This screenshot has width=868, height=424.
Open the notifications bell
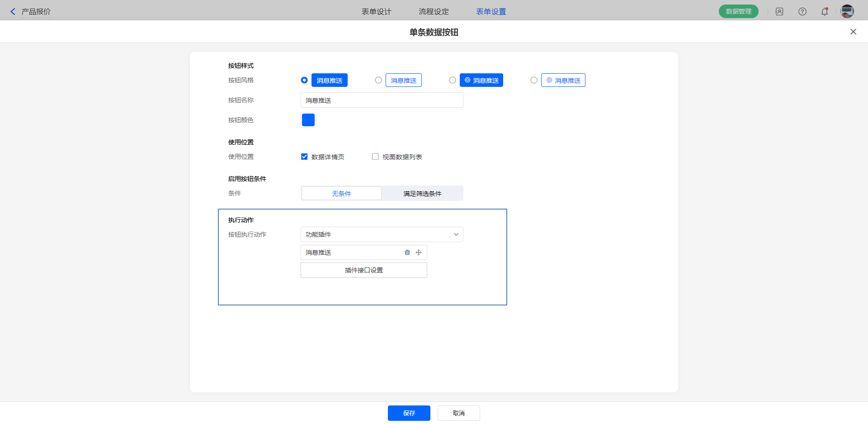click(x=825, y=12)
